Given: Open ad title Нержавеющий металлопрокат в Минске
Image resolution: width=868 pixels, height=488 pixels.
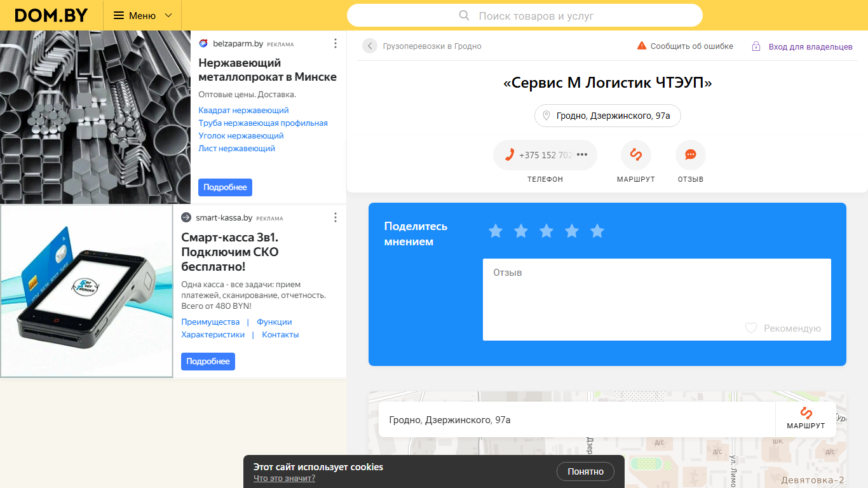Looking at the screenshot, I should pyautogui.click(x=268, y=70).
